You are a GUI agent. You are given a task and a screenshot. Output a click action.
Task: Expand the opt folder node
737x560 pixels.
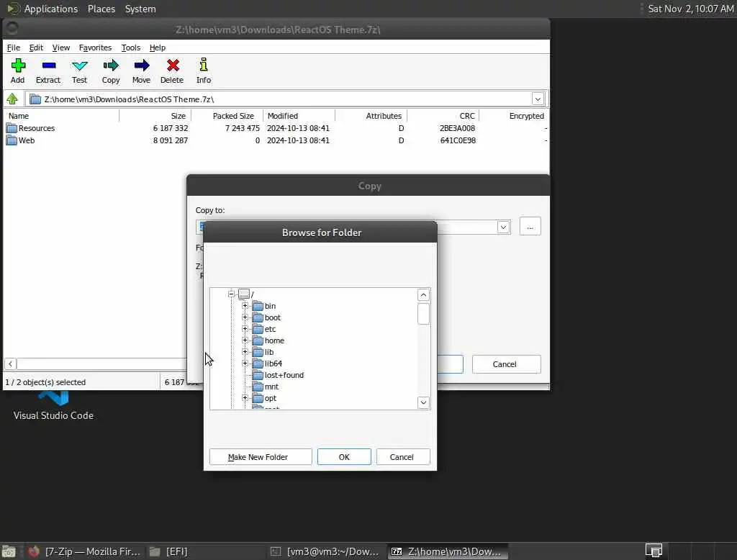(x=245, y=398)
